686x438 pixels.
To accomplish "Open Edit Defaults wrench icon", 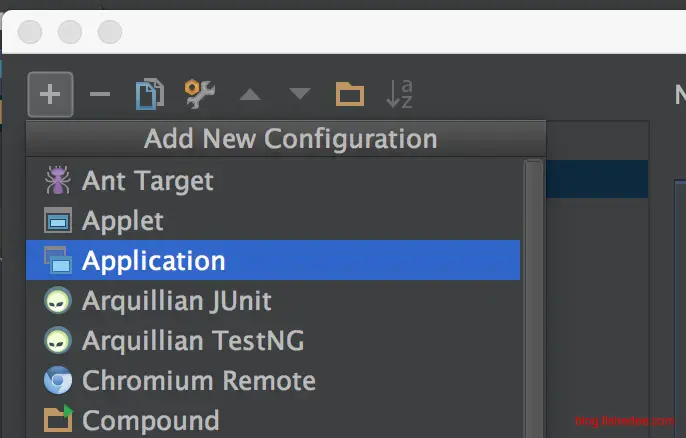I will pyautogui.click(x=200, y=95).
